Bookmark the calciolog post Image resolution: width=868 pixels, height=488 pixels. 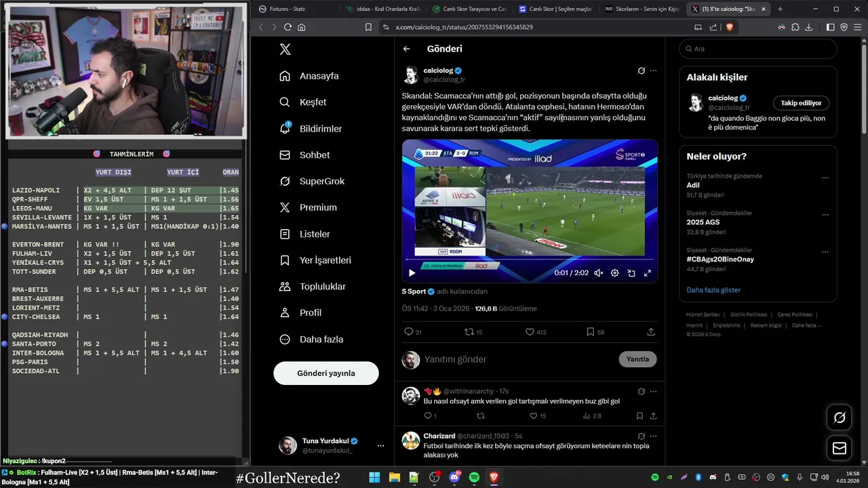click(x=595, y=332)
